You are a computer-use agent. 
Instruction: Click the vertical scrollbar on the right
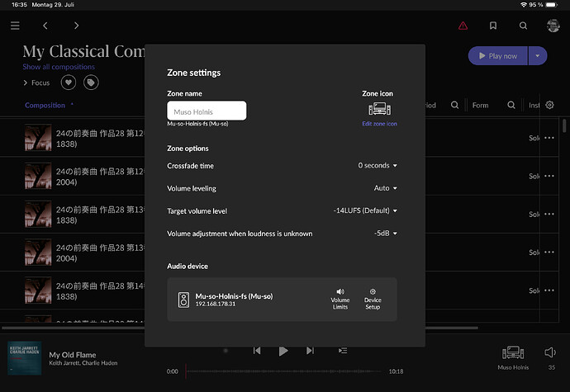tap(564, 125)
